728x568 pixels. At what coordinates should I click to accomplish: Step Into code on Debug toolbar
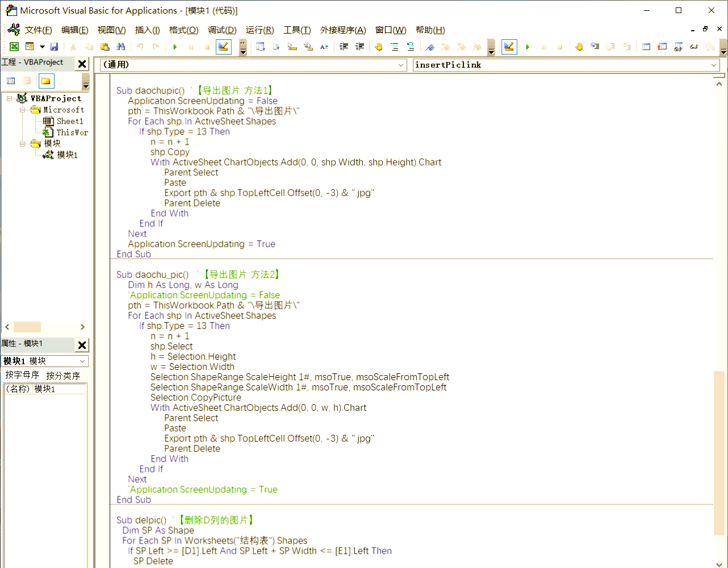pyautogui.click(x=595, y=47)
